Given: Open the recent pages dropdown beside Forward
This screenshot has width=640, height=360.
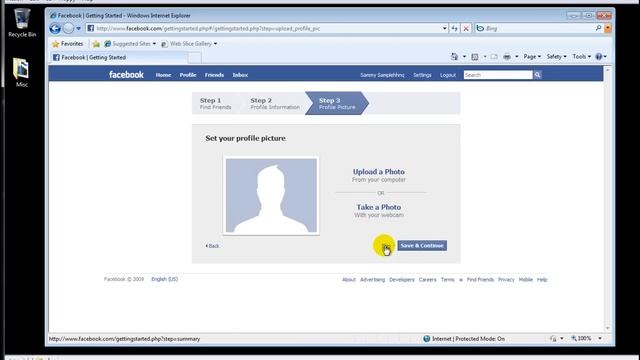Looking at the screenshot, I should pos(78,29).
